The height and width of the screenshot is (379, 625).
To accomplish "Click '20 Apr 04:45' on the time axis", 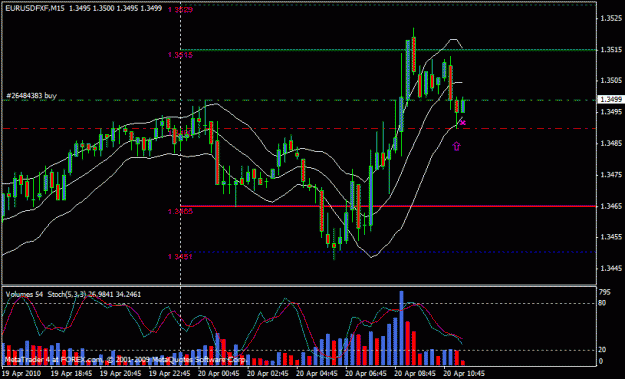I will [x=317, y=373].
